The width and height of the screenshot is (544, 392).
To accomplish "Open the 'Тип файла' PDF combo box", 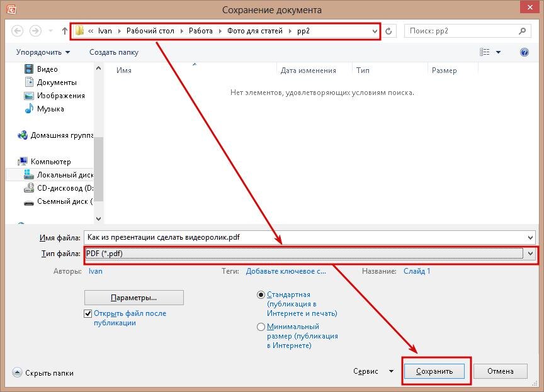I will point(310,254).
